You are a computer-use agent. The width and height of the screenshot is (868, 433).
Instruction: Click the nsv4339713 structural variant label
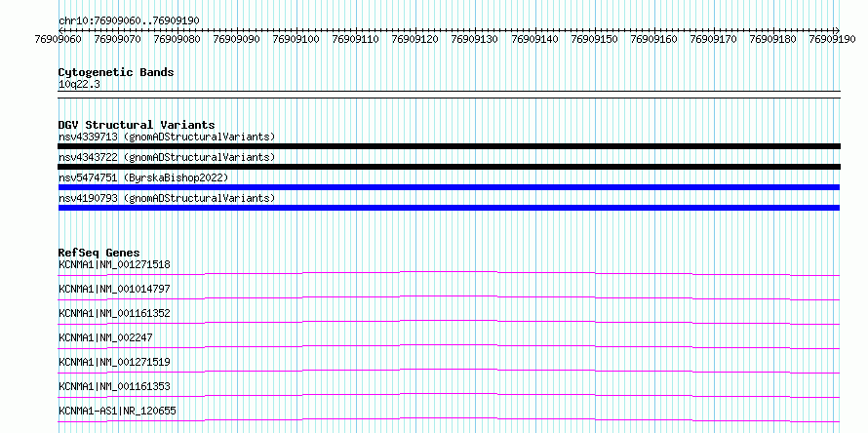pyautogui.click(x=167, y=137)
